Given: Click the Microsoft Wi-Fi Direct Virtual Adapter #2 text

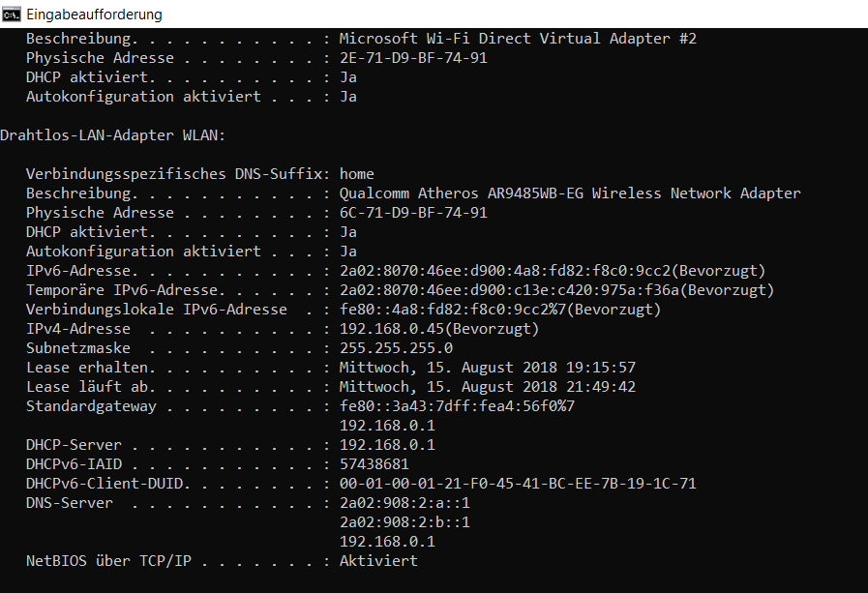Looking at the screenshot, I should tap(517, 39).
